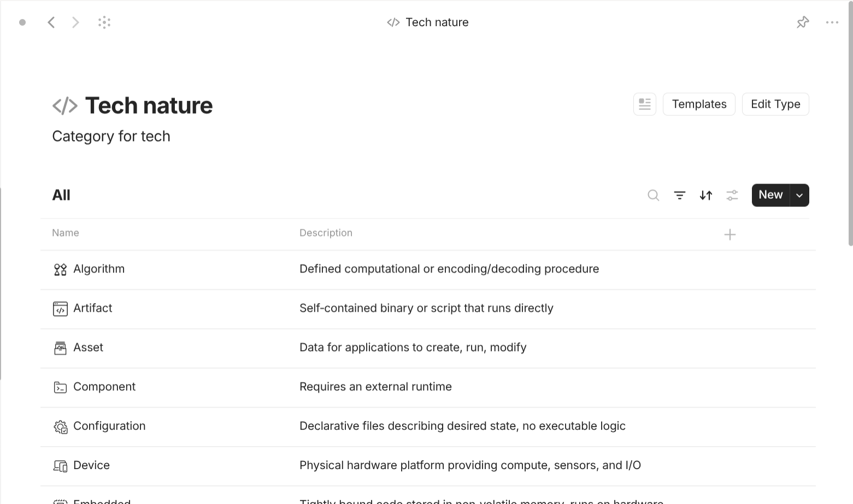Click the layout card icon near Templates
This screenshot has height=504, width=853.
tap(644, 104)
